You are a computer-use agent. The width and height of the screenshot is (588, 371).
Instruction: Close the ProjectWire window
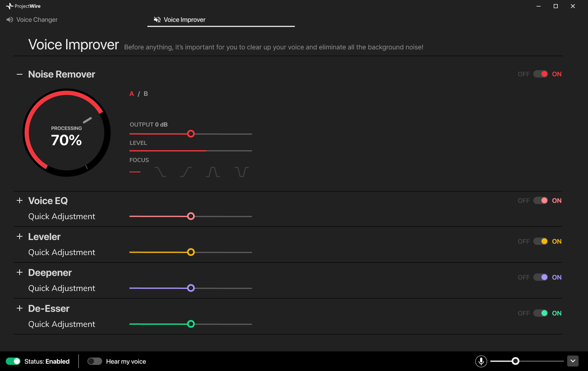pyautogui.click(x=573, y=6)
